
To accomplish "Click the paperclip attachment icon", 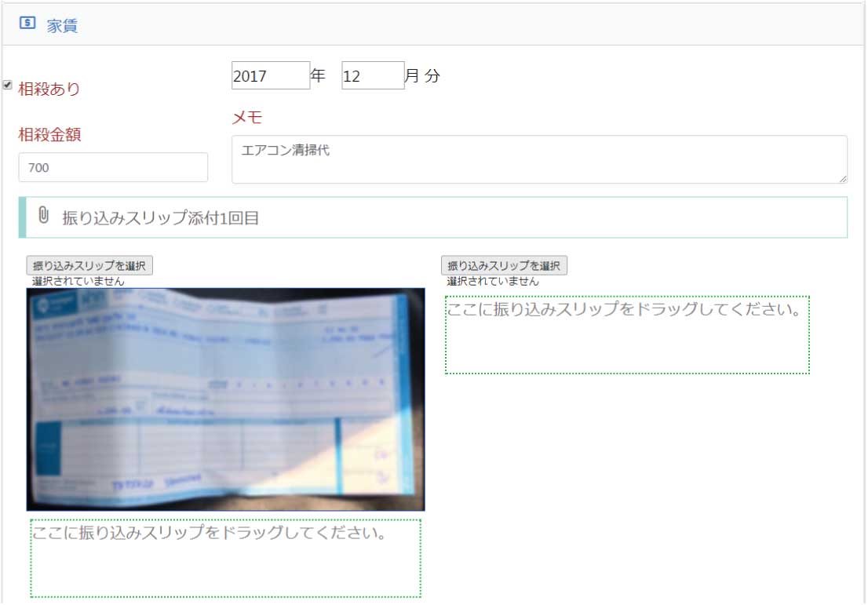I will [x=44, y=216].
